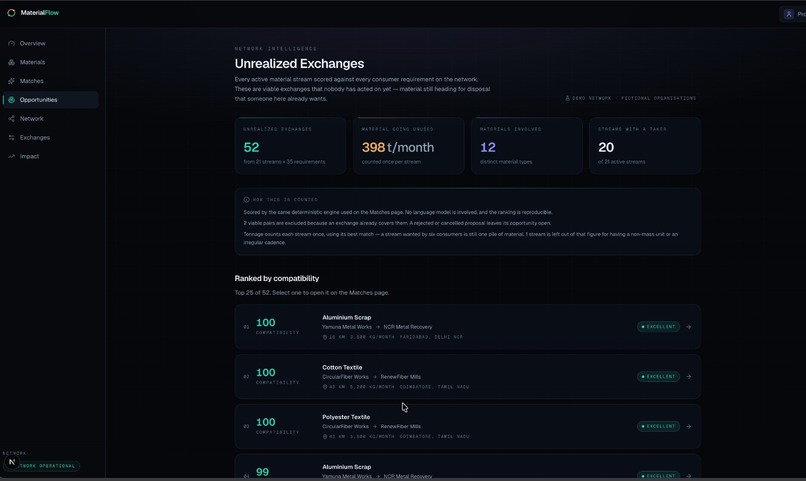Click the Overview sidebar icon
Screen dimensions: 806x481
pyautogui.click(x=11, y=44)
